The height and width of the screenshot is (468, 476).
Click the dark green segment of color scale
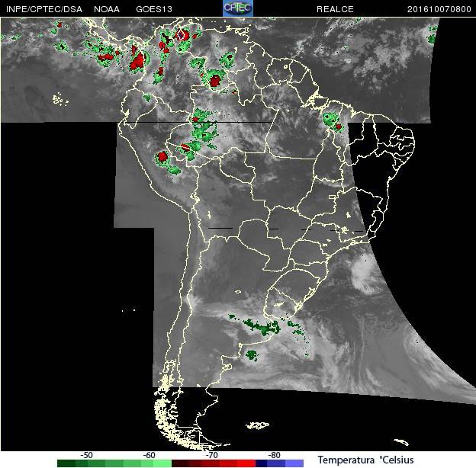(66, 463)
